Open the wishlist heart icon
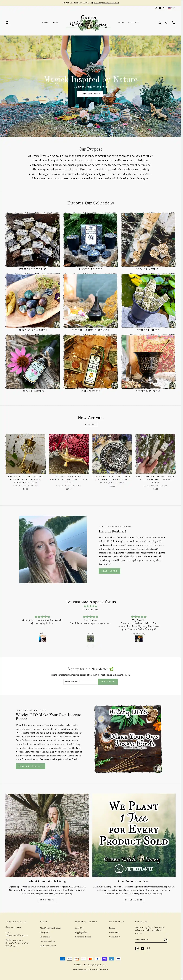The height and width of the screenshot is (980, 183). coord(167,23)
